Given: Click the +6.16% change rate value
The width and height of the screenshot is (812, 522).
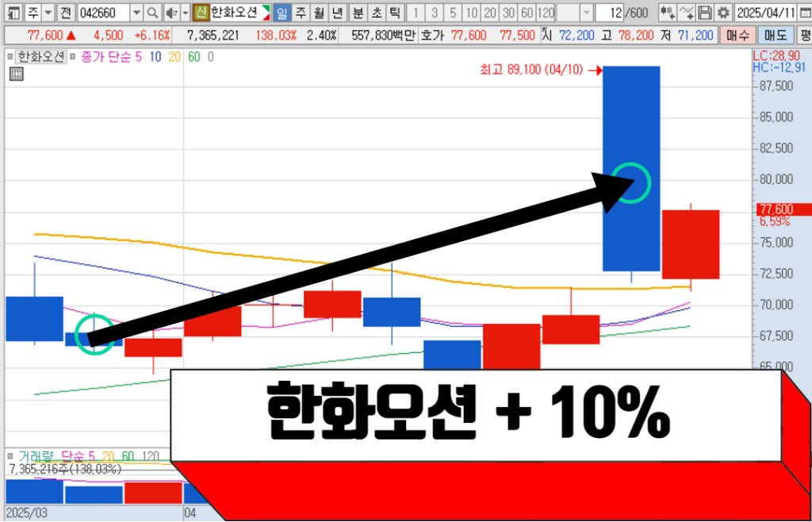Looking at the screenshot, I should [x=151, y=36].
